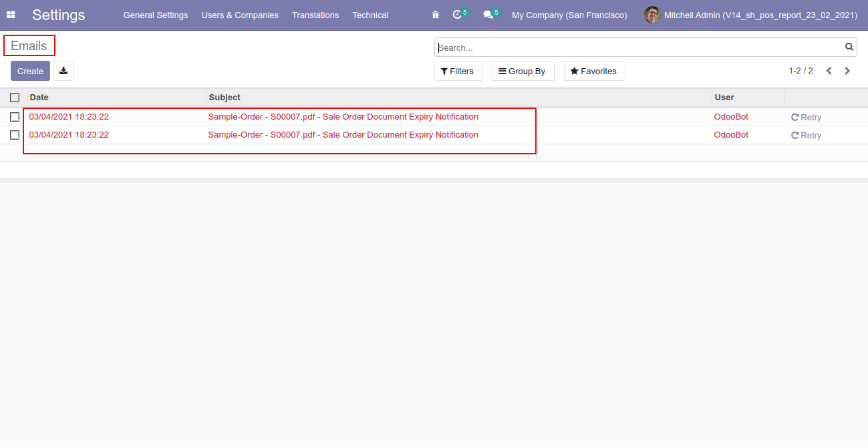Sort by Date column header
The width and height of the screenshot is (868, 447).
116,98
